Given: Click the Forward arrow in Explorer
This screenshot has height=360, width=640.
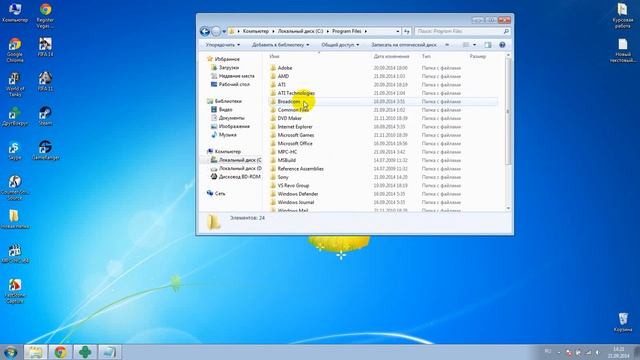Looking at the screenshot, I should coord(216,31).
